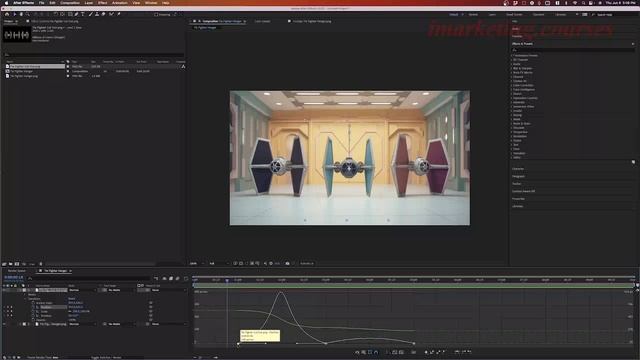Click the timeline current time indicator playhead
The width and height of the screenshot is (640, 360).
pos(227,280)
